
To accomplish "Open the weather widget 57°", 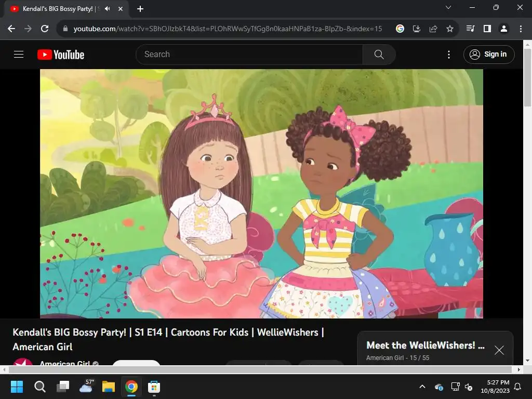I will (86, 387).
